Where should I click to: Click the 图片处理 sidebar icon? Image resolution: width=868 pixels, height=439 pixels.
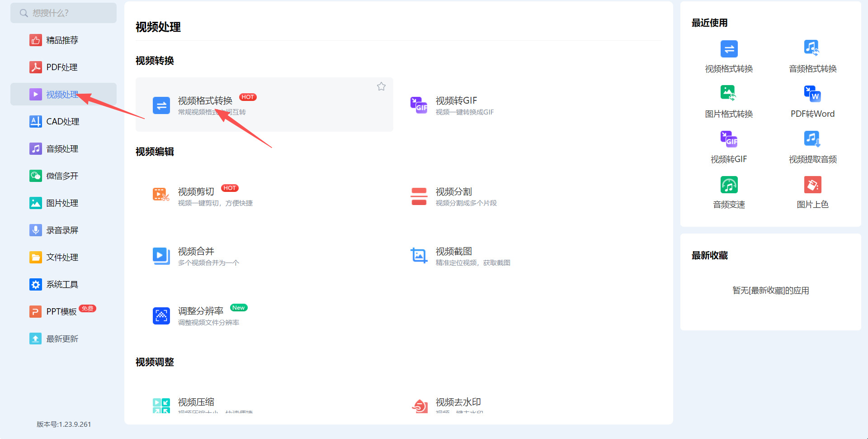pos(36,203)
